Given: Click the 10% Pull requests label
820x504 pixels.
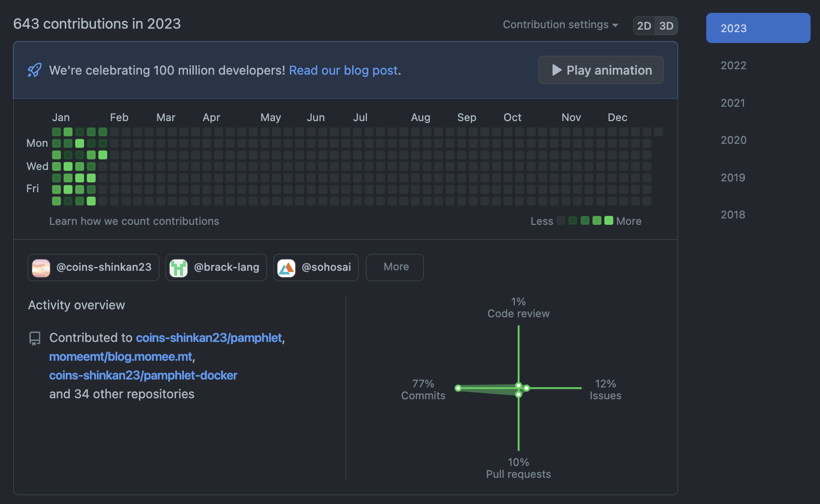Looking at the screenshot, I should coord(518,468).
